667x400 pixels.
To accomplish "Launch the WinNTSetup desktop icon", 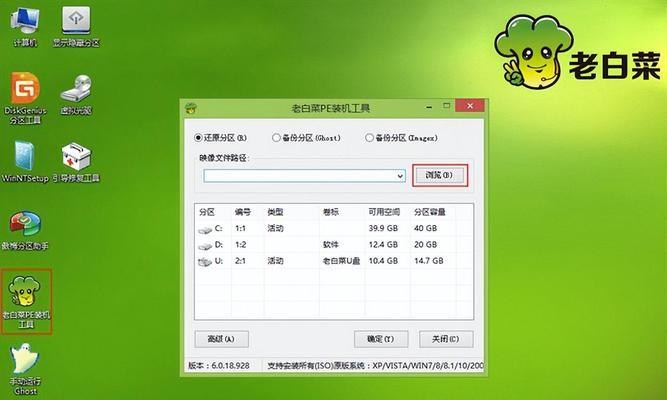I will pos(25,162).
